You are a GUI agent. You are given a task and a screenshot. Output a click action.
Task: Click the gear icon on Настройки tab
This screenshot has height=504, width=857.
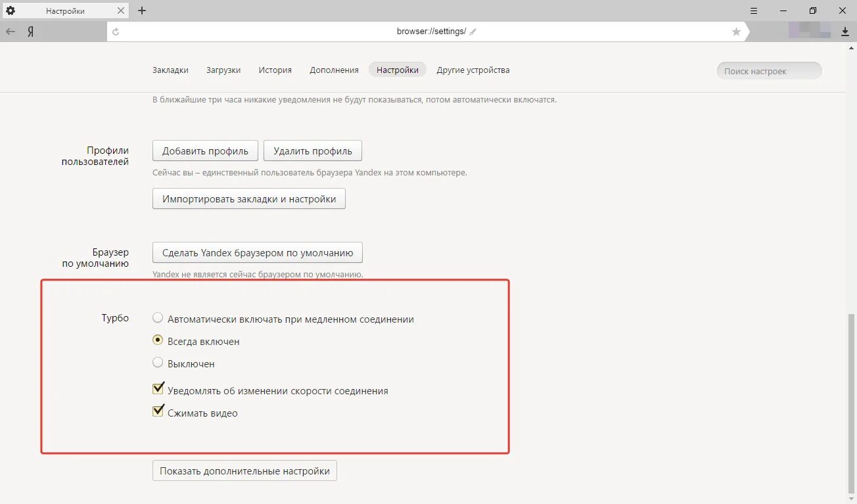[11, 11]
